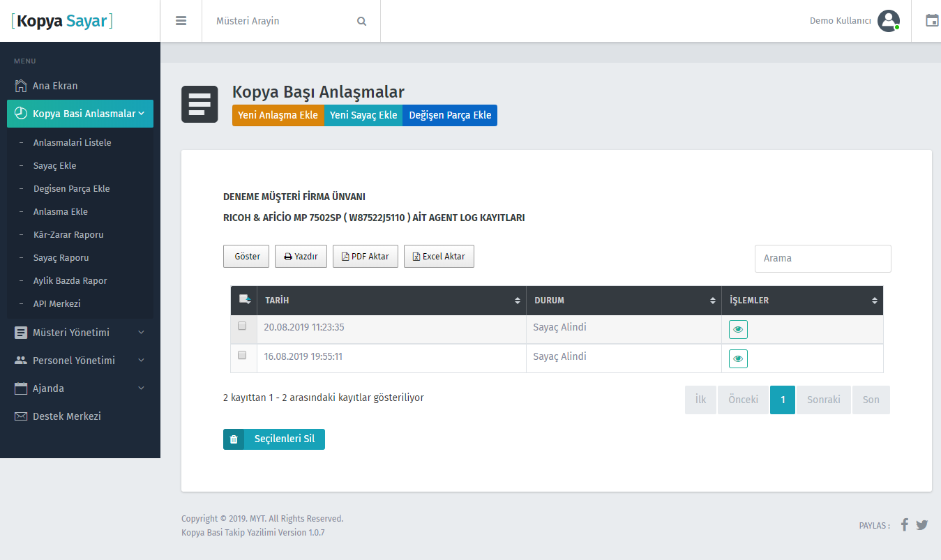Sort table by TARİH column

(391, 301)
